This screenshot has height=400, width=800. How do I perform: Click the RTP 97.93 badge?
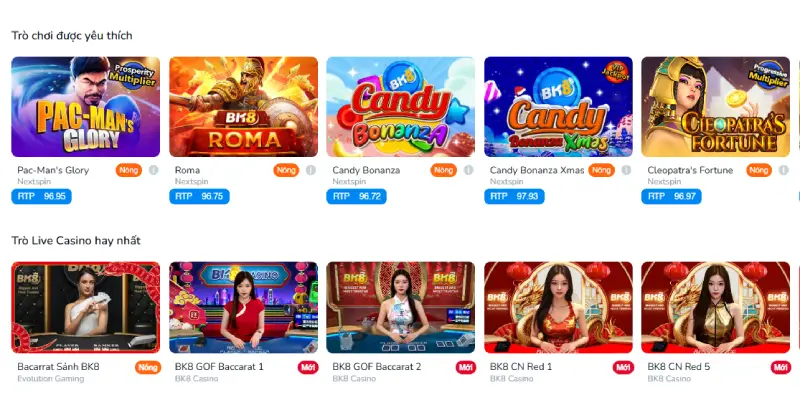[514, 196]
